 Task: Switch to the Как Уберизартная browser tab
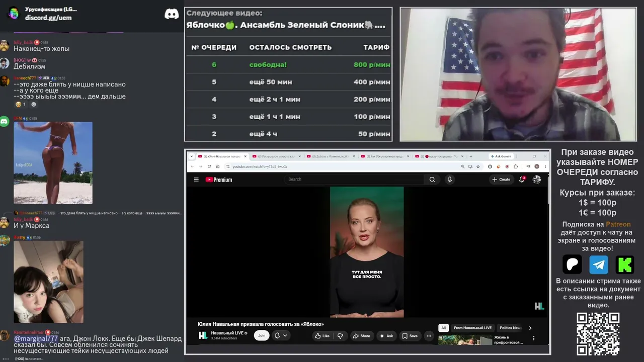(x=385, y=156)
